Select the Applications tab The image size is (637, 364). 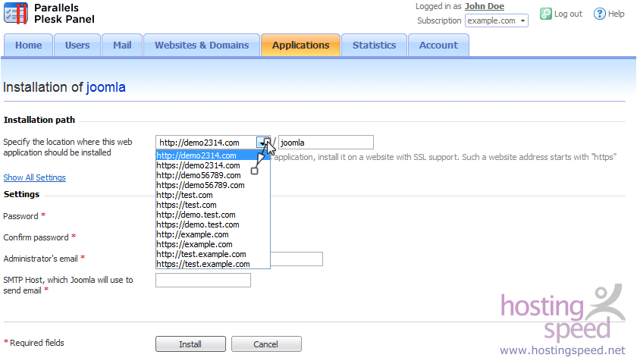[x=300, y=45]
